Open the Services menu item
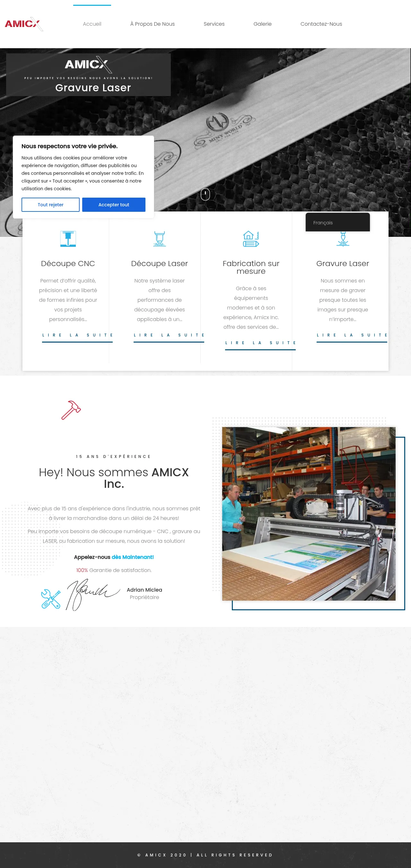411x868 pixels. tap(214, 24)
